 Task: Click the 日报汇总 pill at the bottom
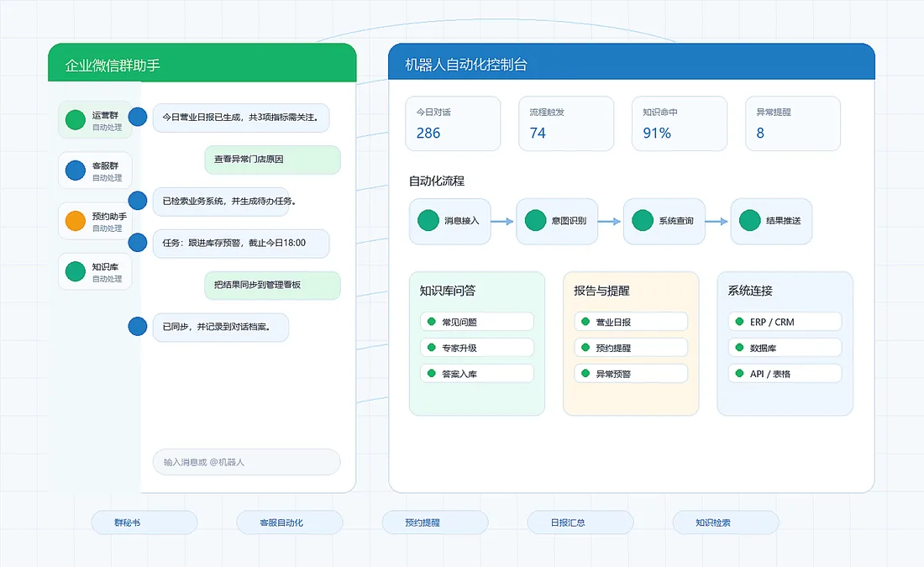tap(580, 522)
